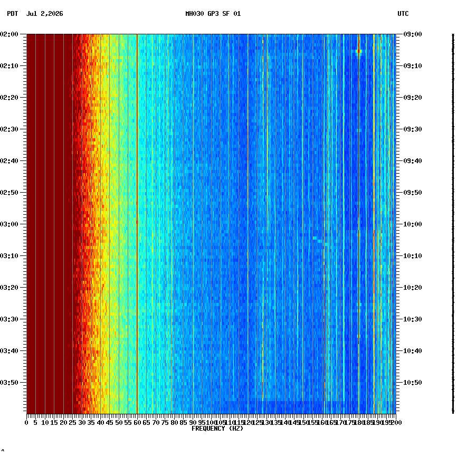This screenshot has width=476, height=456.
Task: Click the '09:20' UTC time label
Action: 413,98
